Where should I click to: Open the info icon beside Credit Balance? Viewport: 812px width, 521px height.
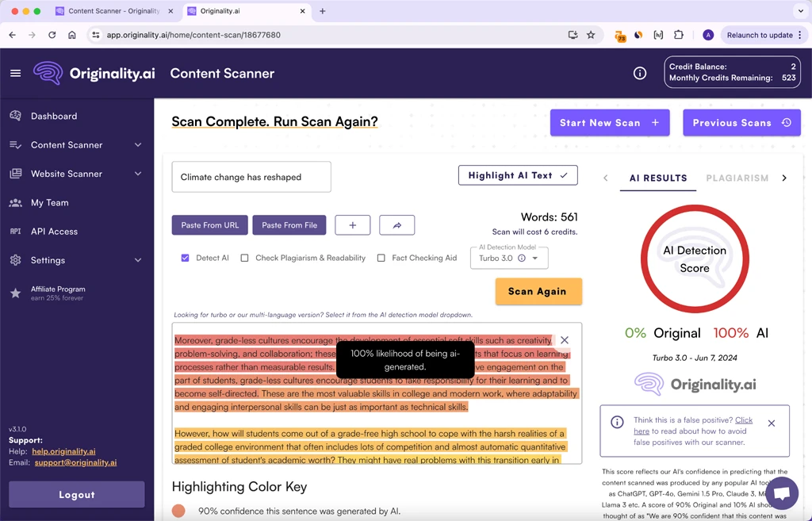point(640,74)
